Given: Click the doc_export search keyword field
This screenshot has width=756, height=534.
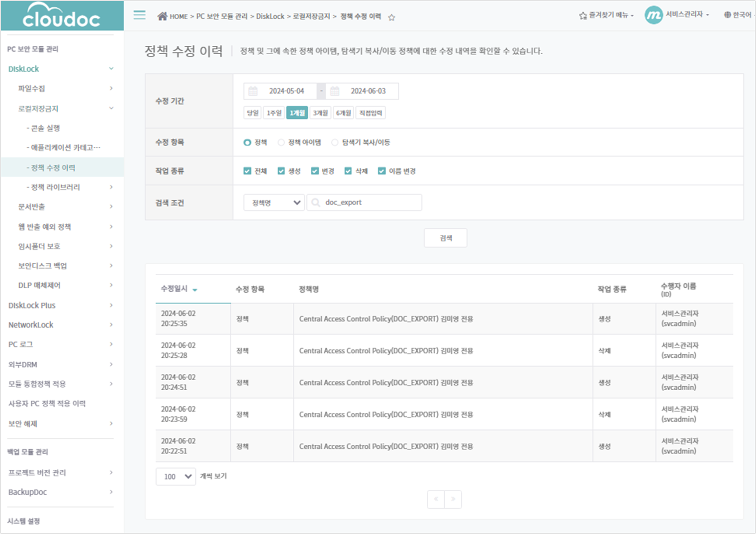Looking at the screenshot, I should 365,203.
